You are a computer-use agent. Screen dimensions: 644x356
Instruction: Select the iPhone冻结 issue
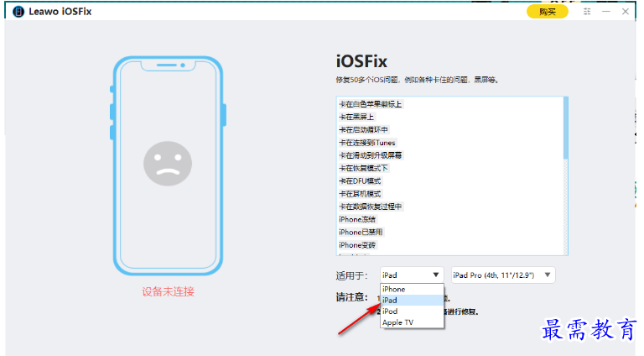[x=357, y=219]
